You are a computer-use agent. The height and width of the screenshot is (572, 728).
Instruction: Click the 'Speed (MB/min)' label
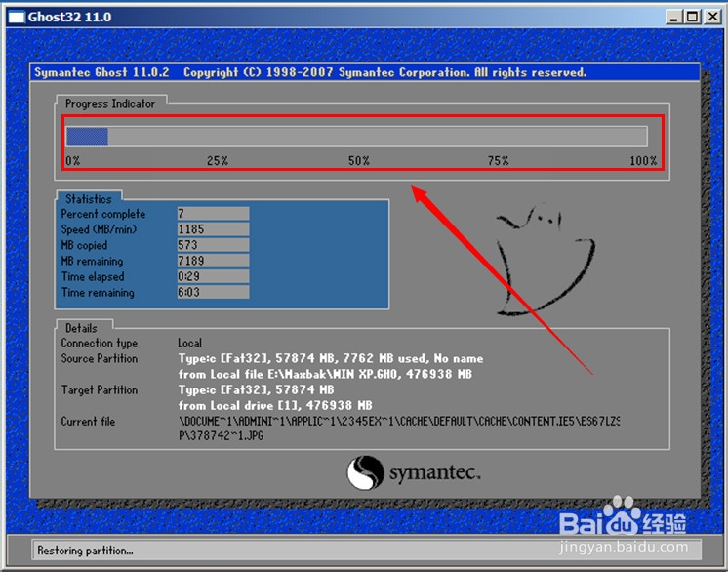(99, 229)
